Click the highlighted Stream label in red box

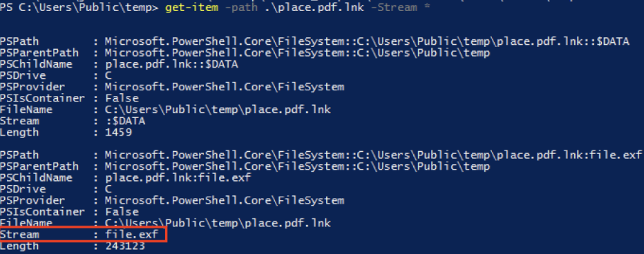click(x=20, y=234)
